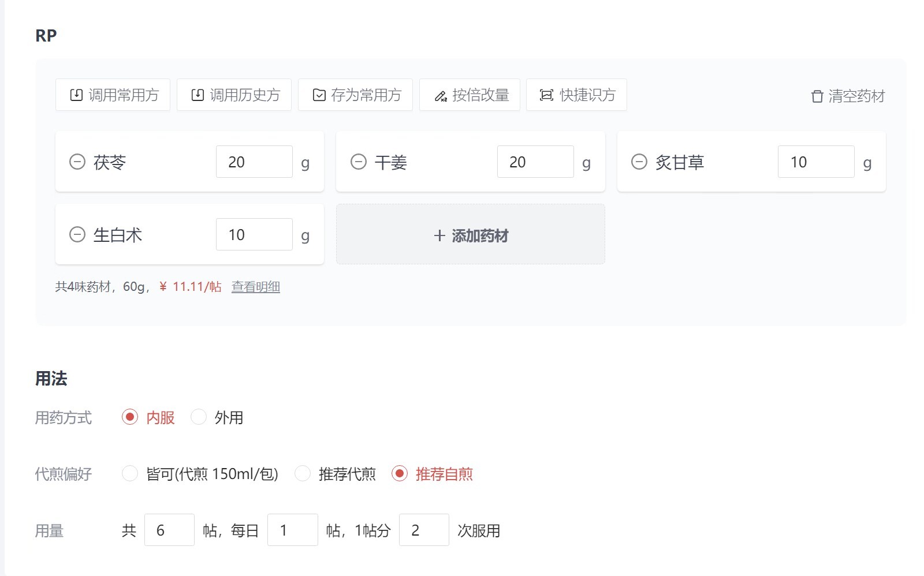Screen dimensions: 924x576
Task: Remove 炙甘草 using its minus icon
Action: pyautogui.click(x=639, y=162)
